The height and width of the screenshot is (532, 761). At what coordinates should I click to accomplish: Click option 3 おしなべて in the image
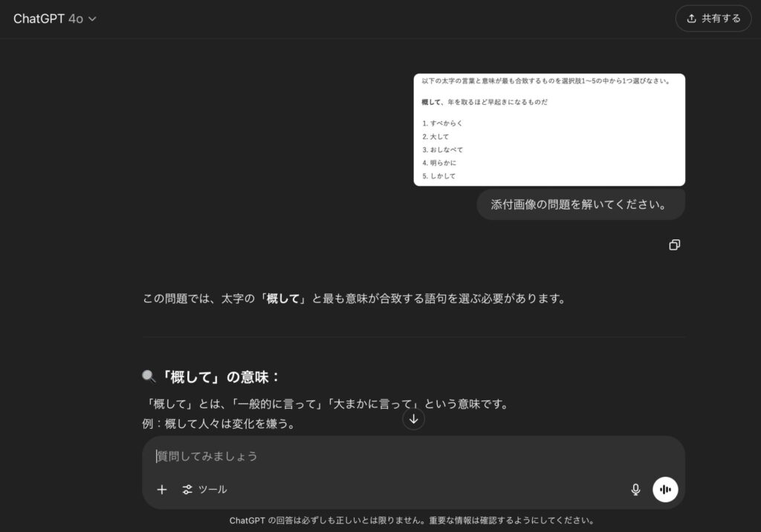point(446,149)
